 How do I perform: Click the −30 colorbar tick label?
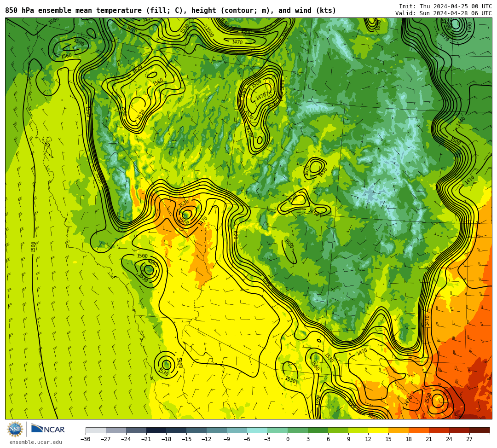coord(86,439)
